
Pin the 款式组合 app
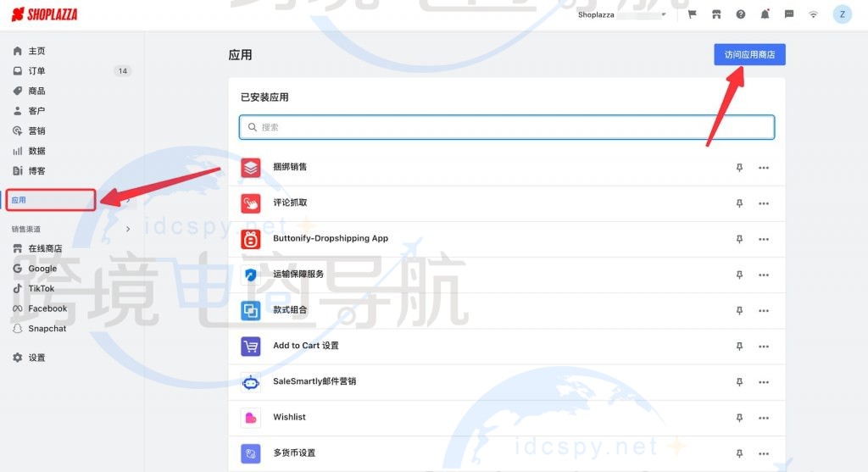(739, 310)
